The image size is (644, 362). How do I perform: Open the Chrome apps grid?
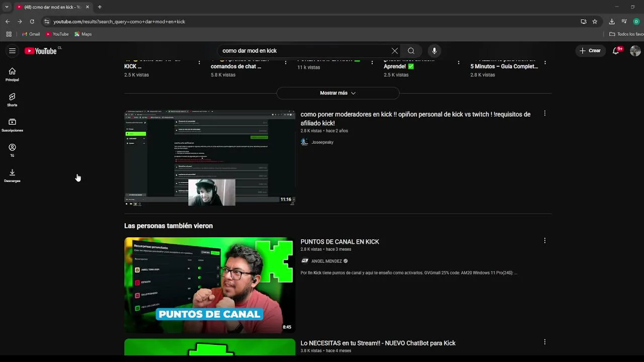(9, 34)
